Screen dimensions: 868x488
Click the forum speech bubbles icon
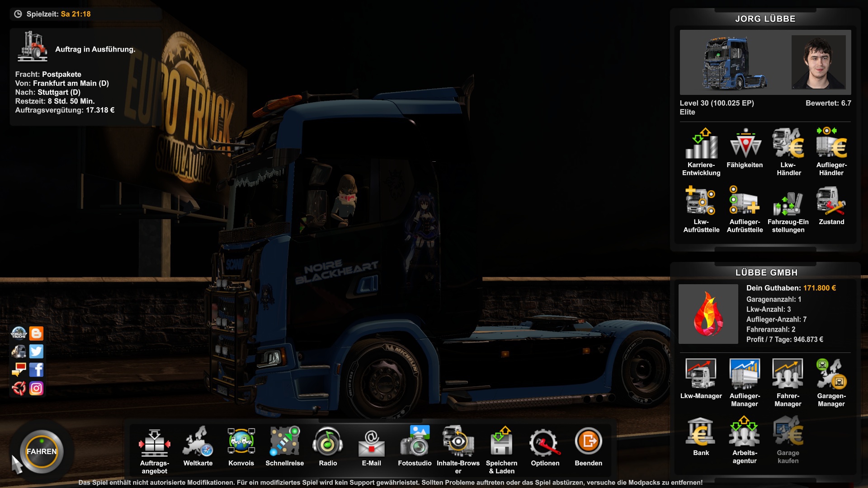click(19, 370)
